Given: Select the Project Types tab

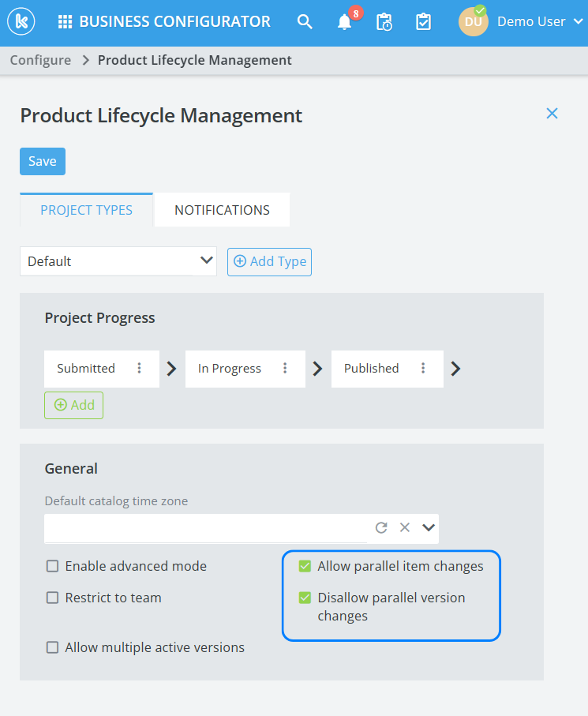Looking at the screenshot, I should 86,210.
